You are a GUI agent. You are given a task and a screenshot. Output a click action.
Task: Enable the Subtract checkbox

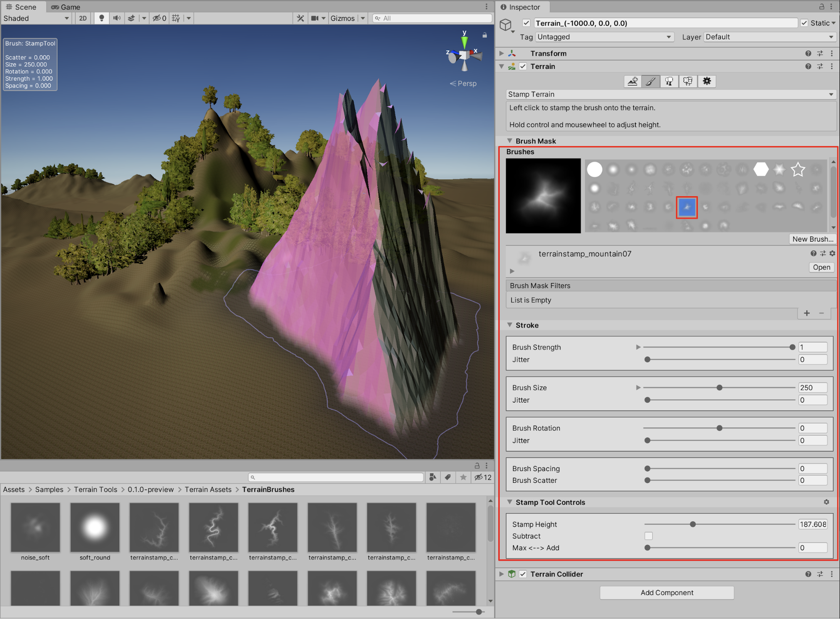click(x=648, y=536)
